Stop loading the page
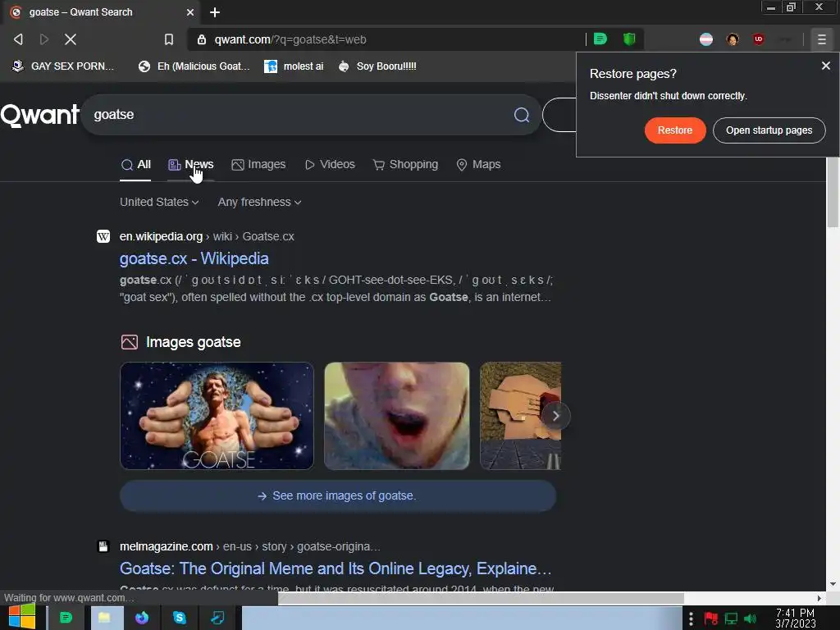840x630 pixels. point(71,39)
